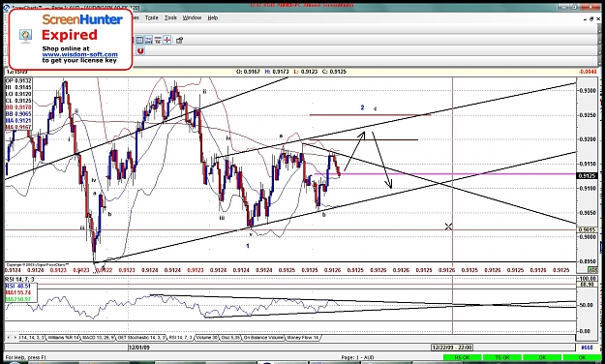The width and height of the screenshot is (605, 364).
Task: Click the 12/22/09 - 22:00 date label
Action: click(x=452, y=348)
